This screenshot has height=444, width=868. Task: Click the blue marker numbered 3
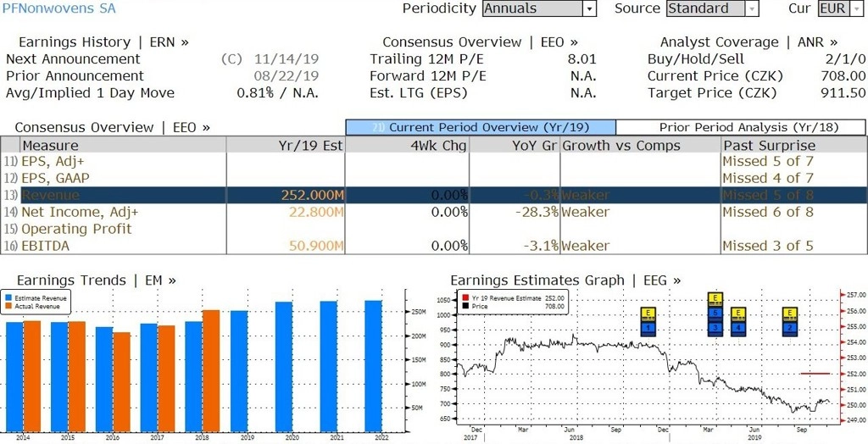pos(715,328)
